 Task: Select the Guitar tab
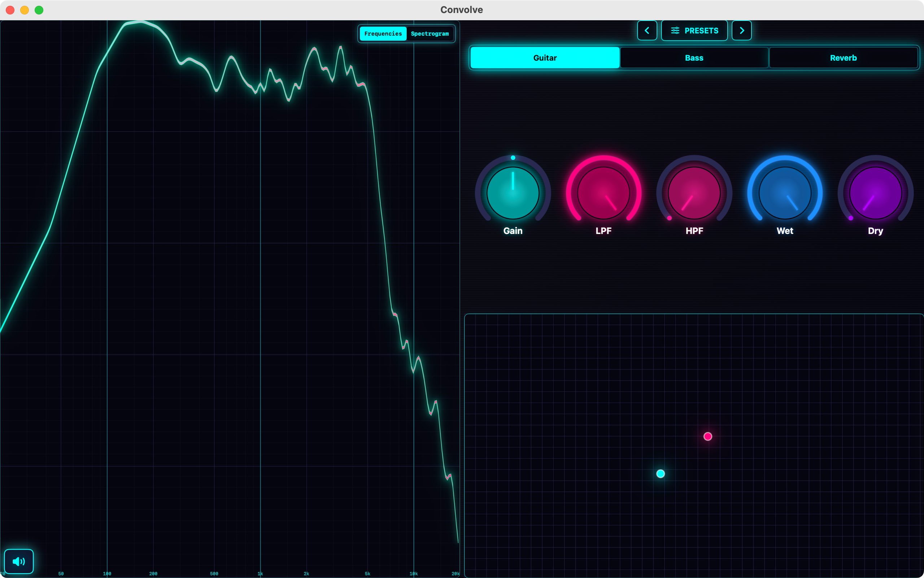coord(545,58)
